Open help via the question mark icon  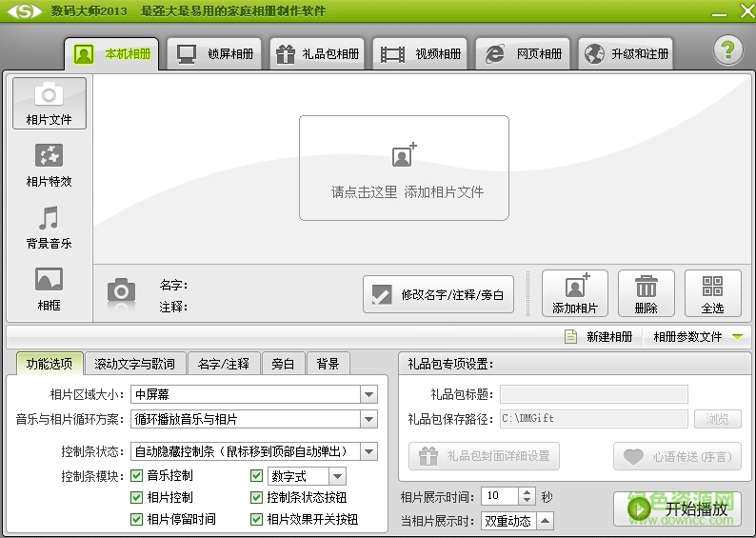tap(728, 50)
